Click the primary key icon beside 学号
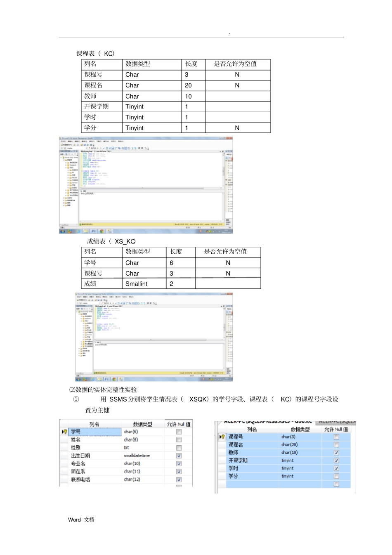Image resolution: width=392 pixels, height=555 pixels. click(65, 432)
